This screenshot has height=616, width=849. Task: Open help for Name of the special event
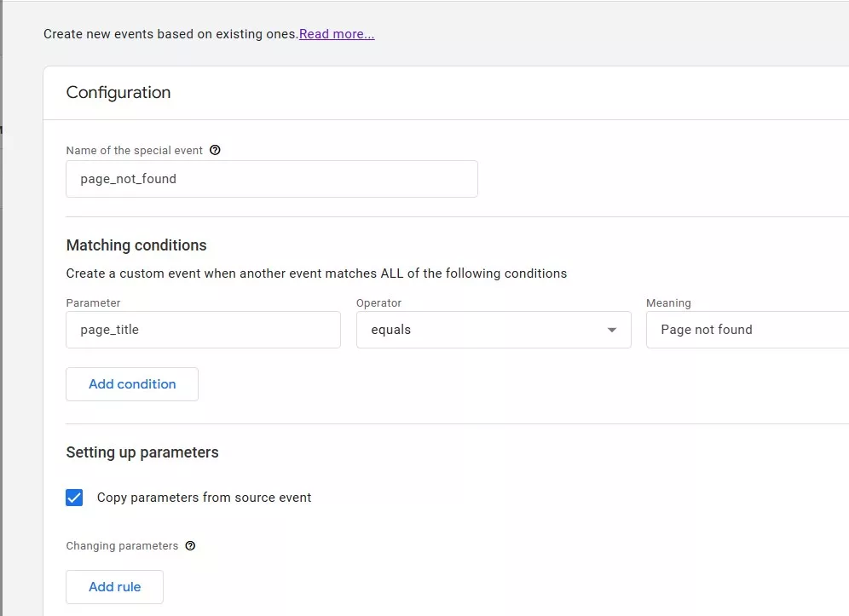click(215, 150)
